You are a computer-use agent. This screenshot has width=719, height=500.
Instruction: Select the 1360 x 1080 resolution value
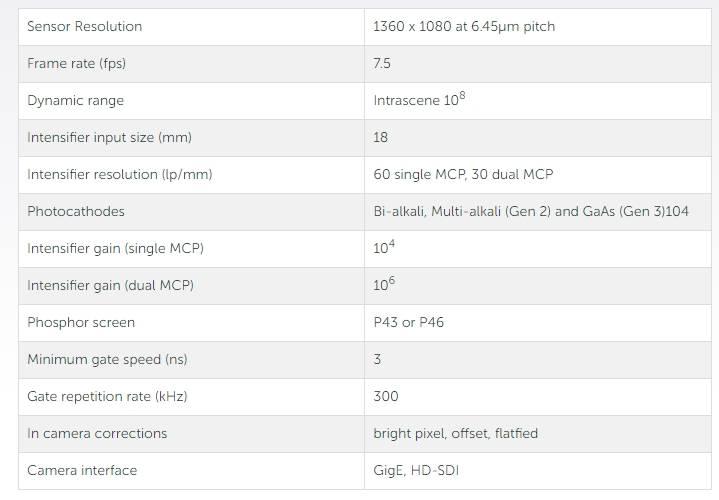click(464, 26)
